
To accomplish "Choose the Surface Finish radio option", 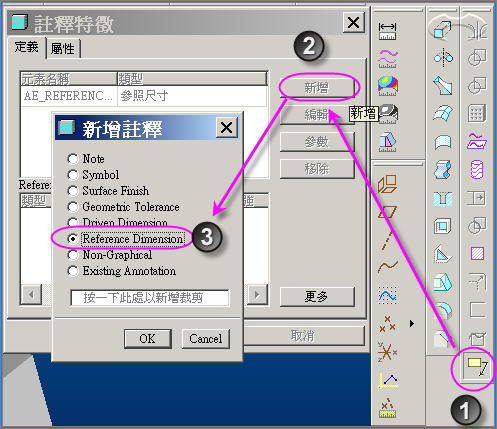I will [x=108, y=191].
